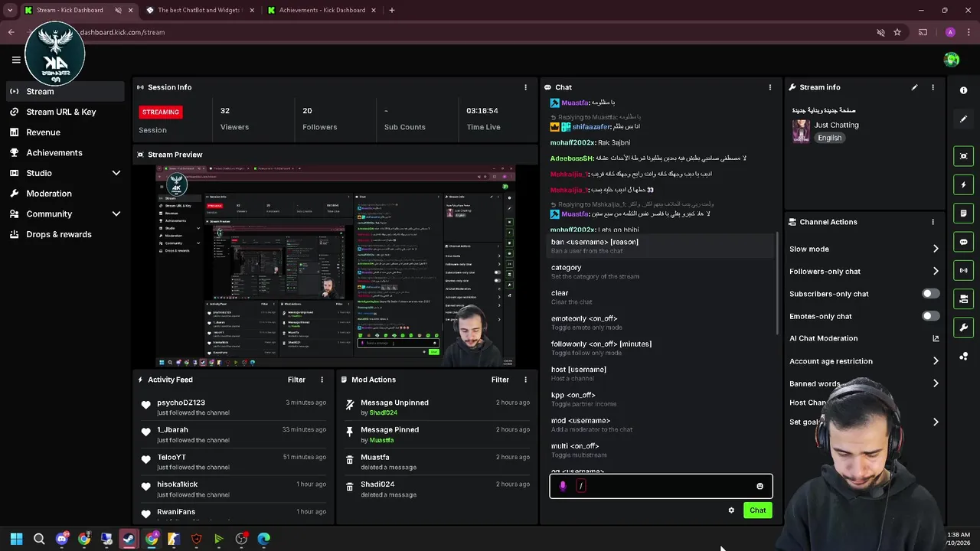The image size is (980, 551).
Task: Open Moderation page in sidebar
Action: pos(64,194)
